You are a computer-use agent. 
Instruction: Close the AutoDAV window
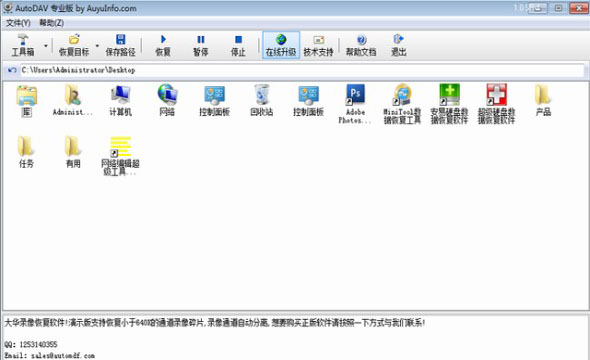point(578,8)
